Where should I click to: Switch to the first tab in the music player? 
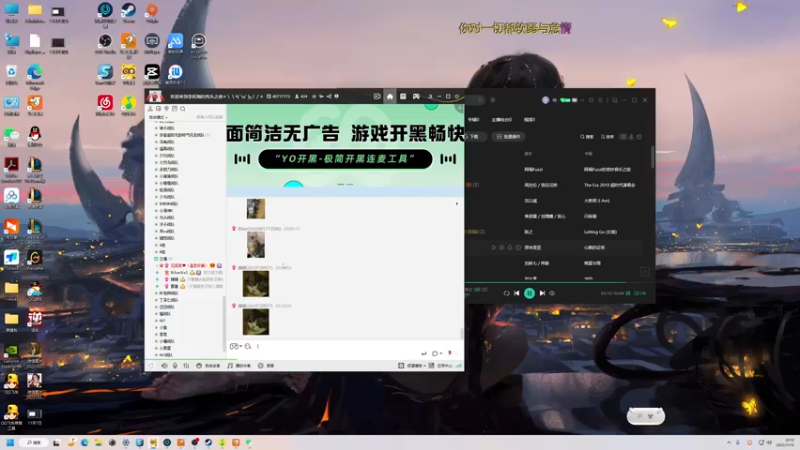[473, 119]
